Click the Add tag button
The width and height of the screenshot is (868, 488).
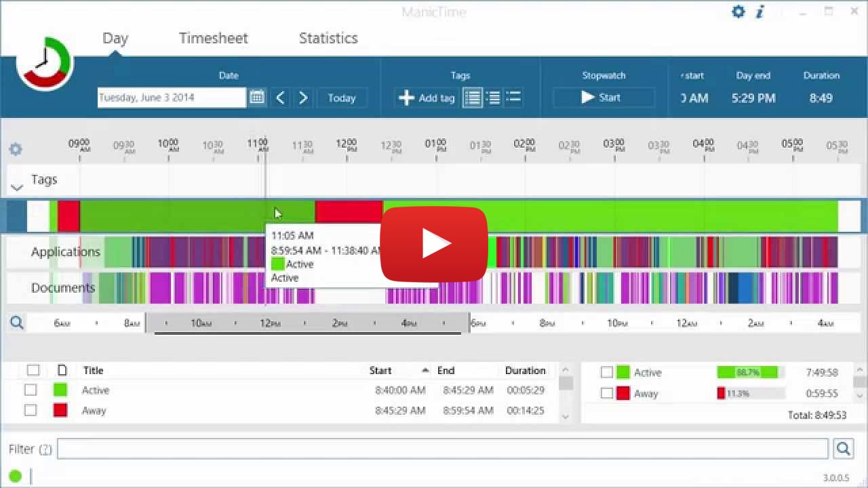point(427,98)
